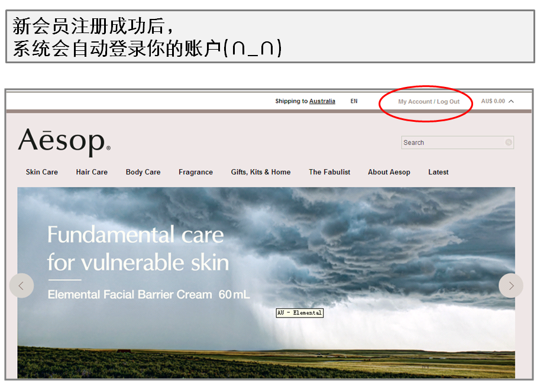Advance to next banner slide arrow
The image size is (550, 392).
[x=511, y=286]
